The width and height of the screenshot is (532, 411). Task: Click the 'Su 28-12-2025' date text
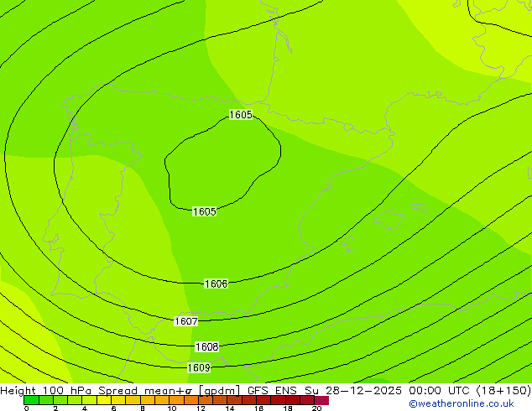(353, 390)
